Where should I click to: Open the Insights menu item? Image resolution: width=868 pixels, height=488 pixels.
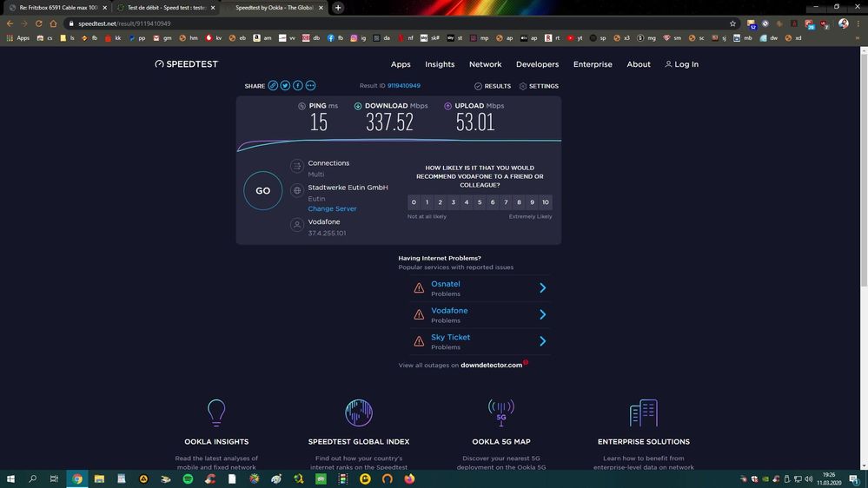click(x=441, y=64)
